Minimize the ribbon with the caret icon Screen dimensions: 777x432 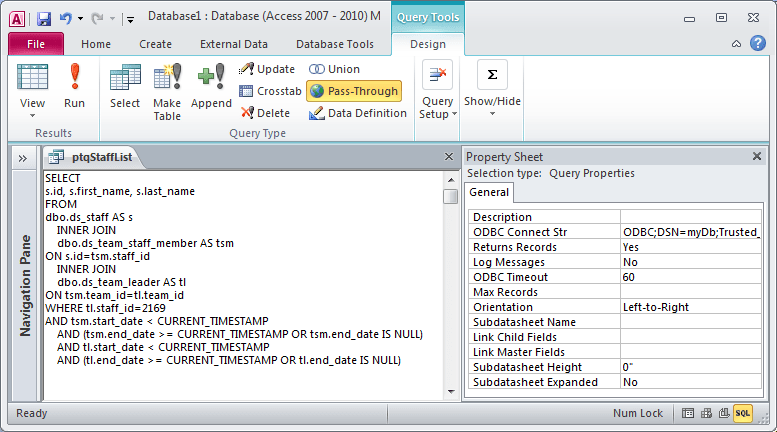(736, 44)
